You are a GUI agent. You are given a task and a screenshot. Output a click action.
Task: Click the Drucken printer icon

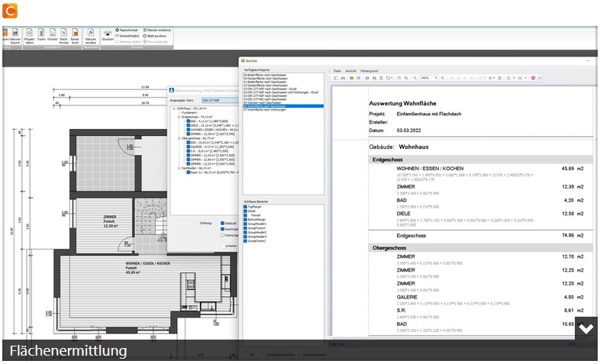click(108, 35)
